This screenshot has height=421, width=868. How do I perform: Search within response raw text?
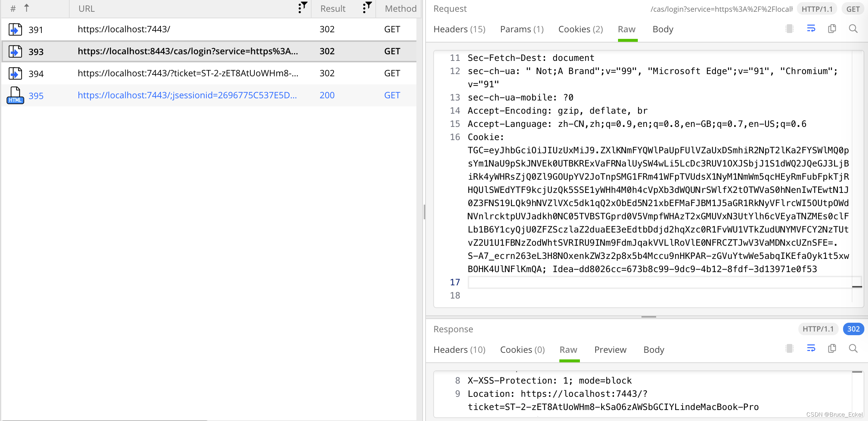pos(853,348)
